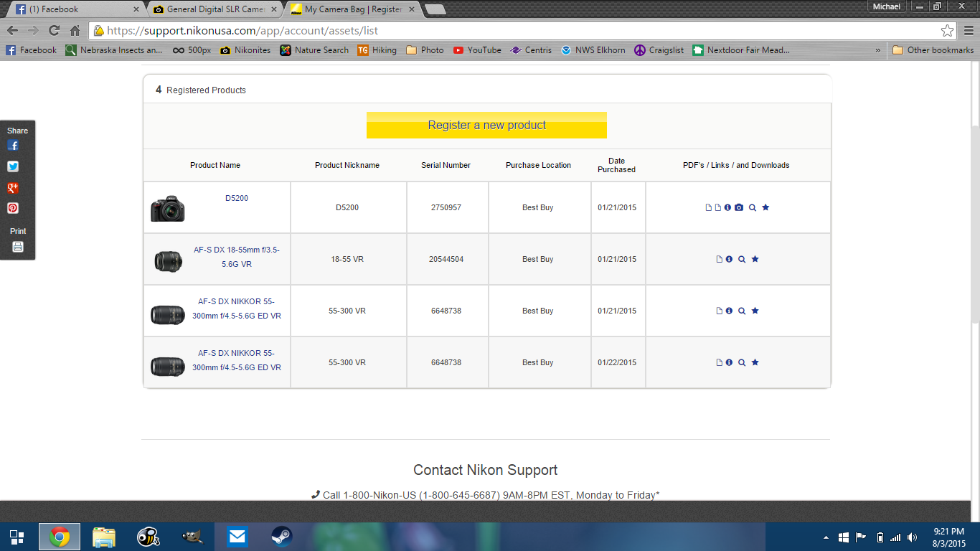Click star icon in the 01/21/2015 55-300 VR row
The width and height of the screenshot is (980, 551).
point(755,311)
